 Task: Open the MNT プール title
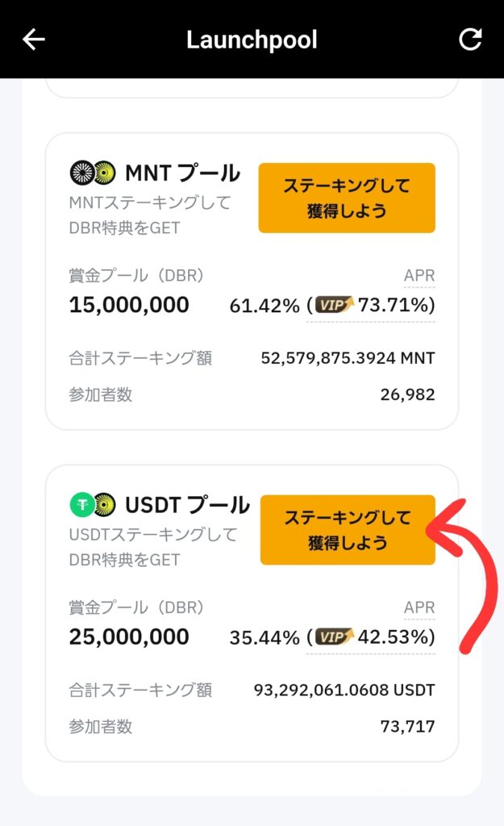point(182,173)
